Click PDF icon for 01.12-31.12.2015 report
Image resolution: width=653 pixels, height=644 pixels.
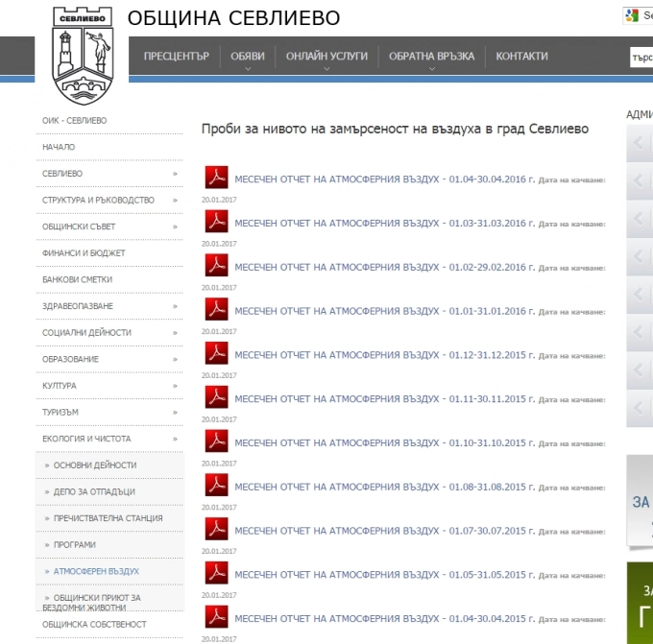[216, 353]
